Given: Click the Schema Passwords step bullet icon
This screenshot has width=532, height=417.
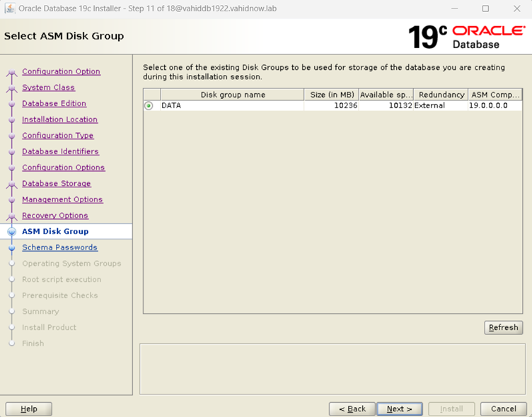Looking at the screenshot, I should (x=11, y=248).
